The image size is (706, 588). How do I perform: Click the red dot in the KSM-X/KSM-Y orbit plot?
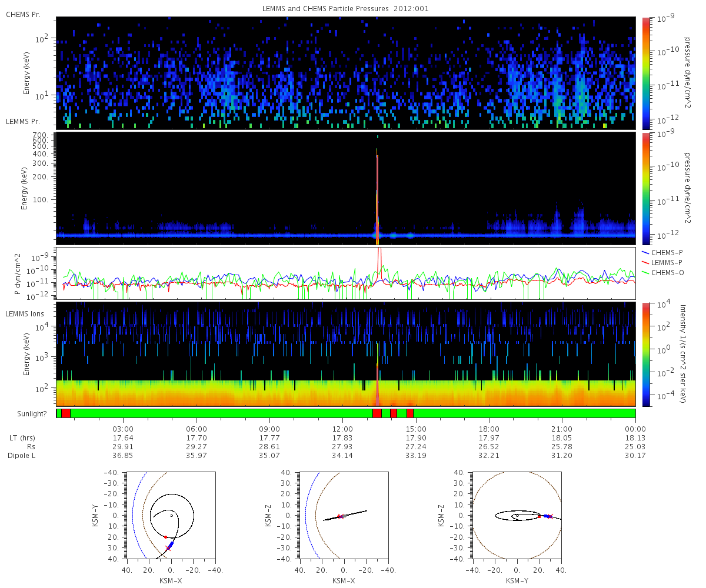point(165,537)
